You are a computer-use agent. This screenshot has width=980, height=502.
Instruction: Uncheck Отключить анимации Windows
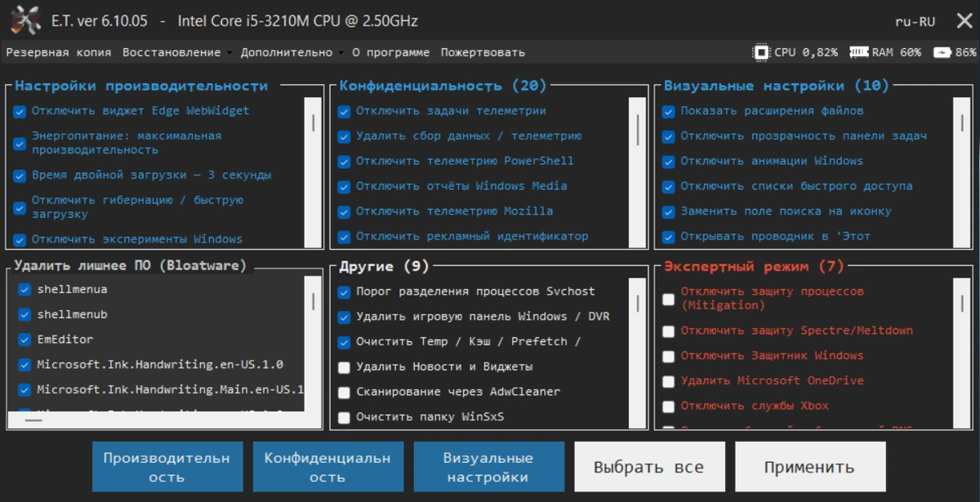pos(668,162)
